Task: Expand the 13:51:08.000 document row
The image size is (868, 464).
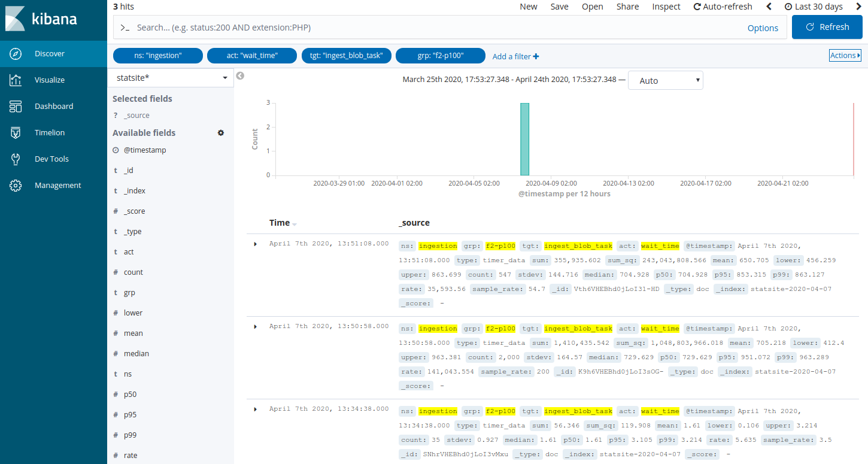Action: [256, 244]
